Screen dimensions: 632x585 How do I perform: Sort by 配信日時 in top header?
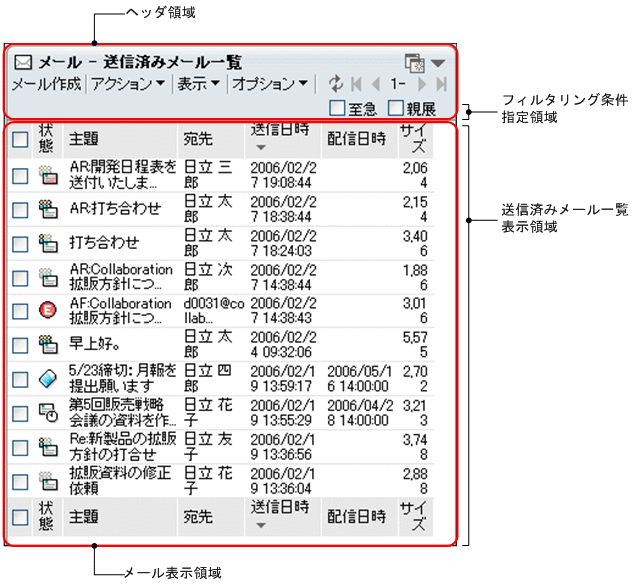pos(357,139)
